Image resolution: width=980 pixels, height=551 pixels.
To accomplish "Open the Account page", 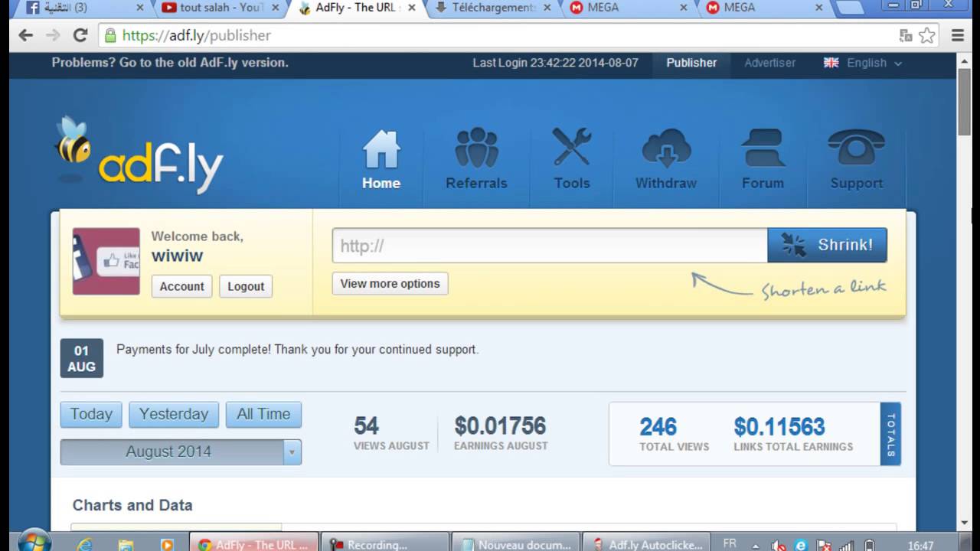I will pyautogui.click(x=181, y=286).
